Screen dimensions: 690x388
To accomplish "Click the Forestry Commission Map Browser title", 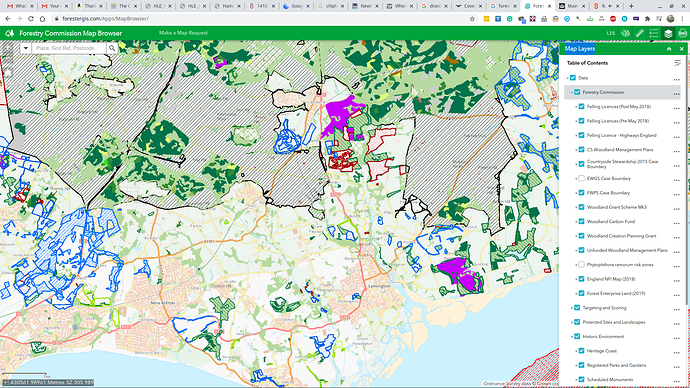I will pos(70,33).
